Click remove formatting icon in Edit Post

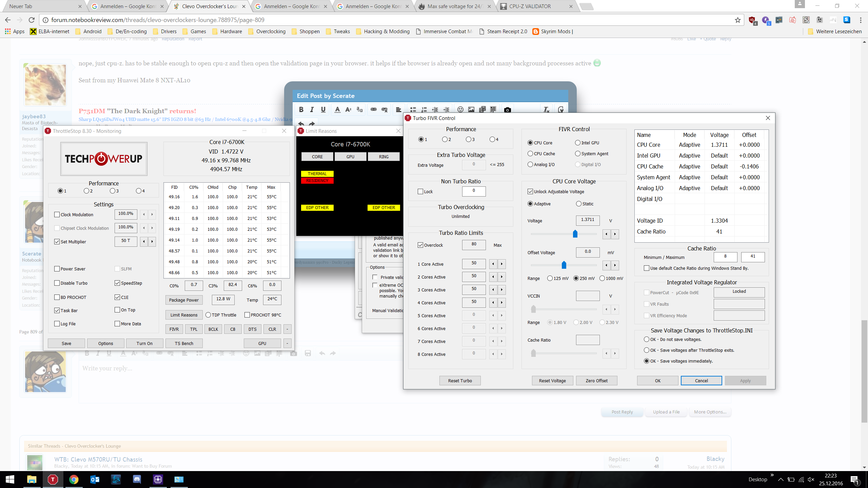tap(546, 109)
